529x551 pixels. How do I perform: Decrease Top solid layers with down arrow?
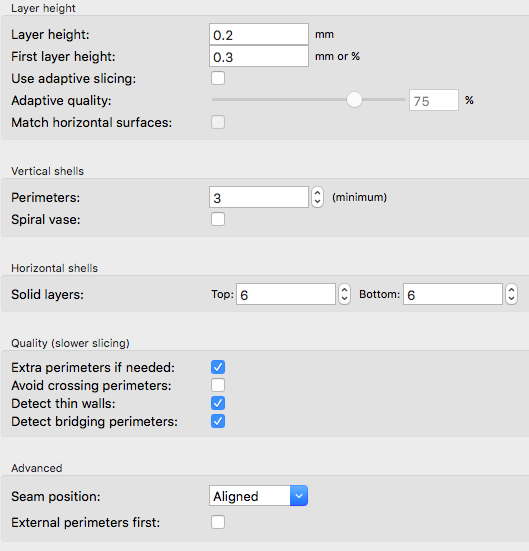(x=344, y=299)
